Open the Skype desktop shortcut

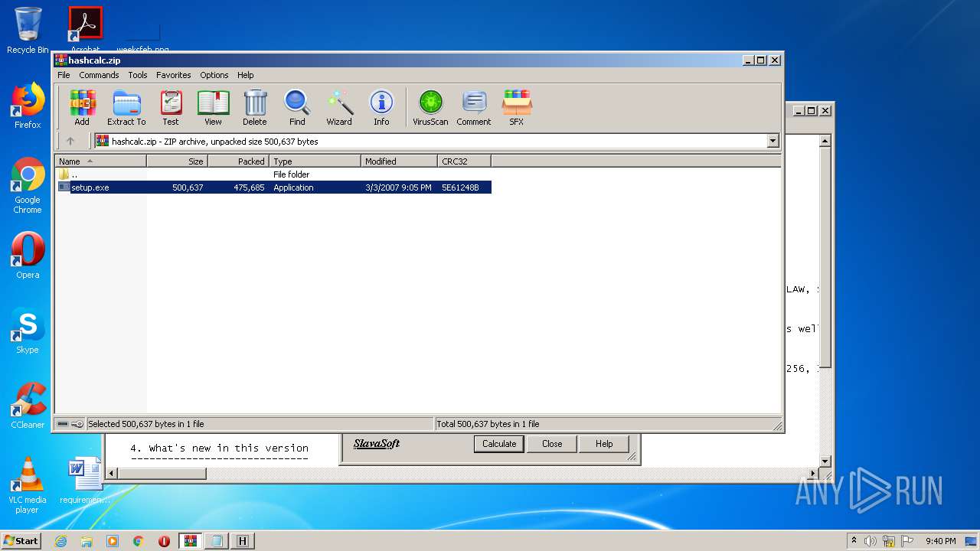28,331
